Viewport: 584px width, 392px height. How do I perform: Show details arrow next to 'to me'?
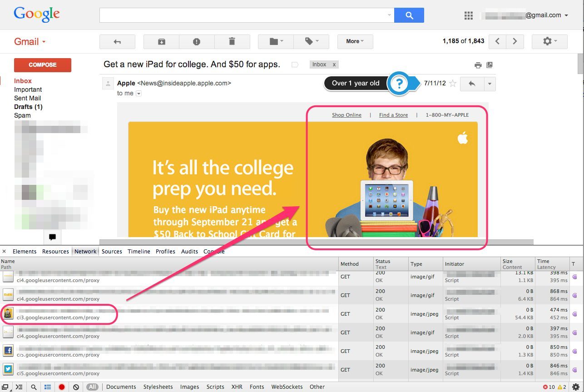(x=139, y=94)
